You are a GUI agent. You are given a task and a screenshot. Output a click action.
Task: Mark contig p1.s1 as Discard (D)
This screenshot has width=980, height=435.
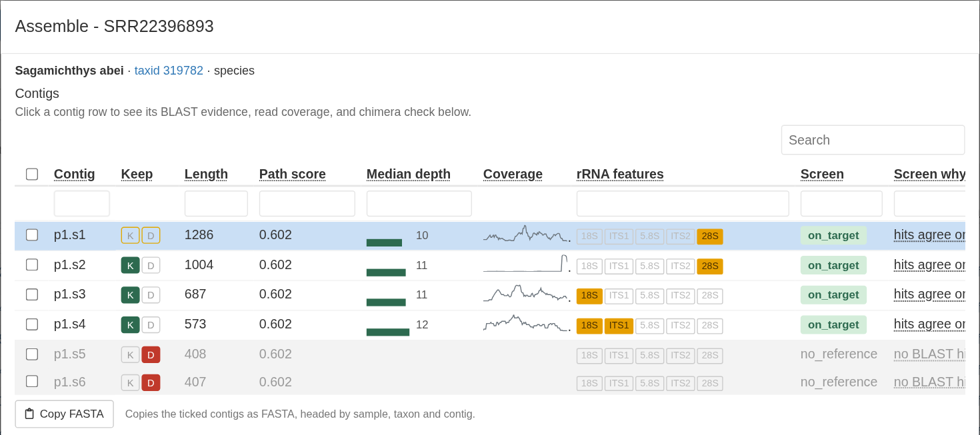[151, 236]
